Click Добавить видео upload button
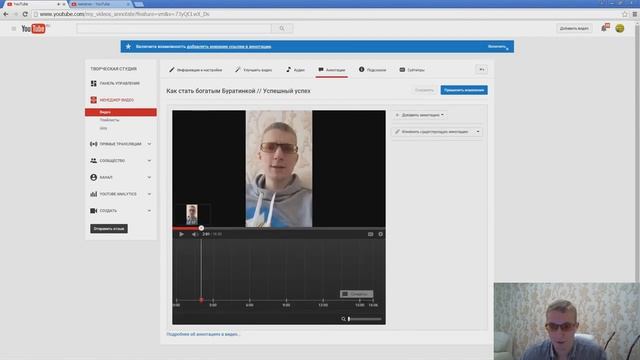This screenshot has width=640, height=360. [574, 29]
